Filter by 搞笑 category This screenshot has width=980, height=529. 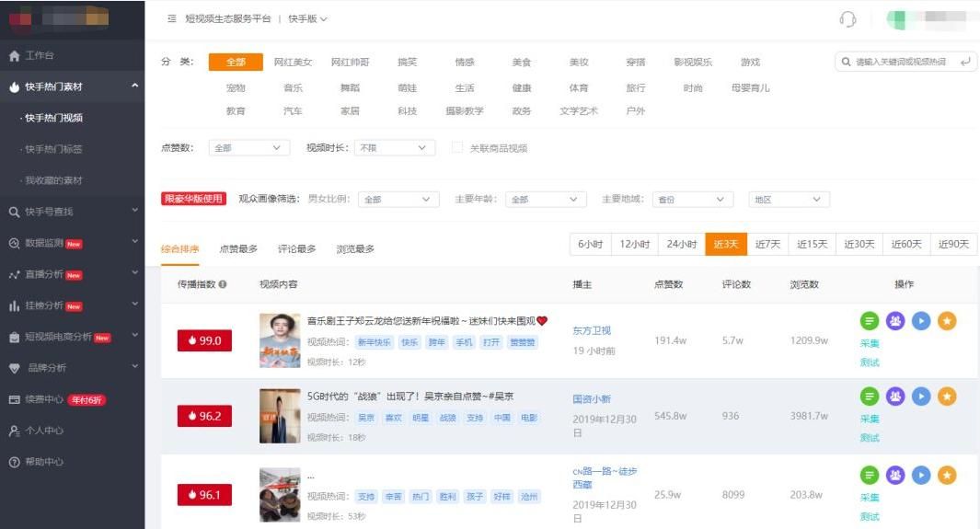point(407,62)
